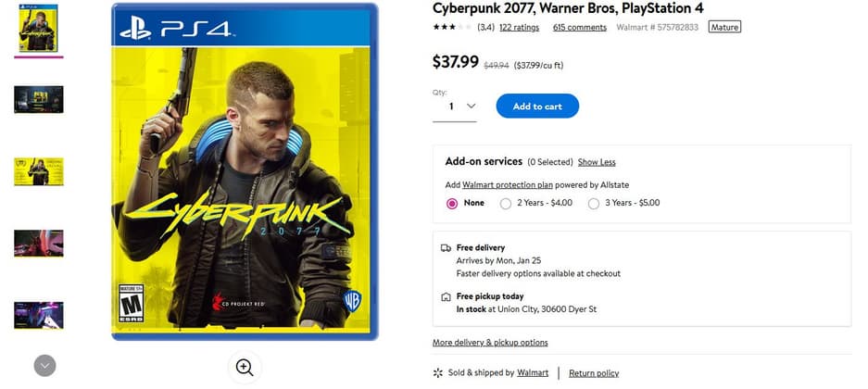Click the Add to cart button
This screenshot has width=868, height=389.
(537, 107)
